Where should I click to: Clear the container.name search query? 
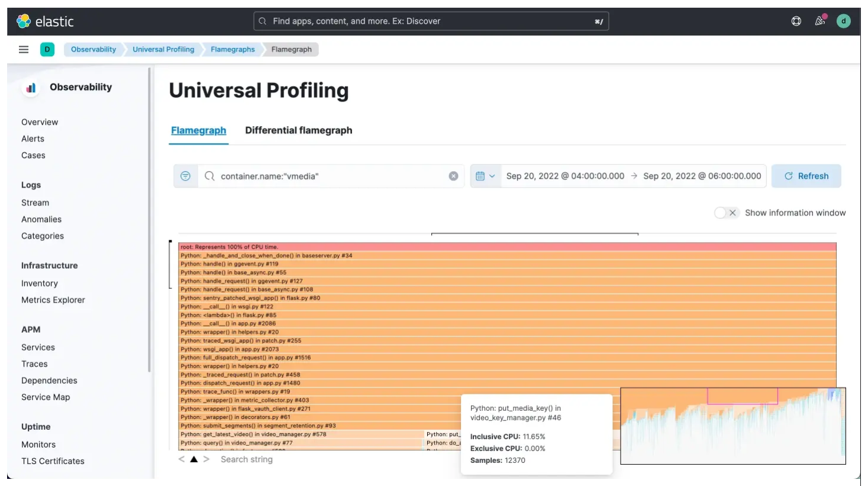click(454, 176)
